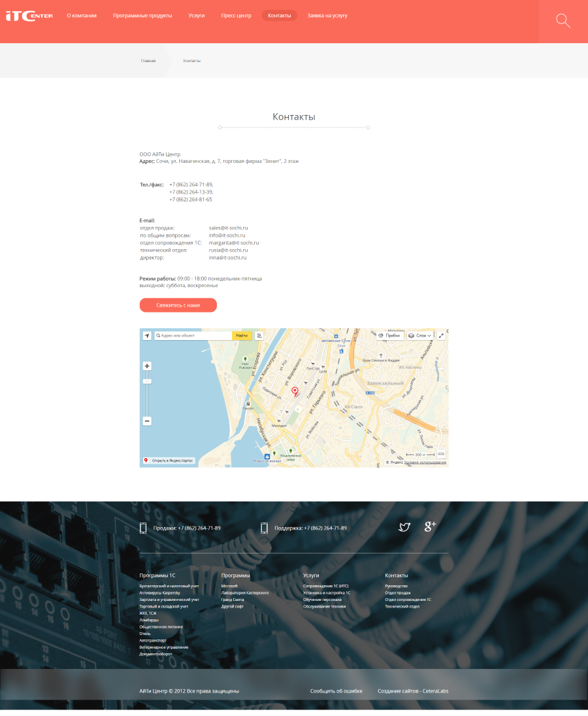
Task: Open the Сообщить об ошибке footer link
Action: [x=336, y=691]
